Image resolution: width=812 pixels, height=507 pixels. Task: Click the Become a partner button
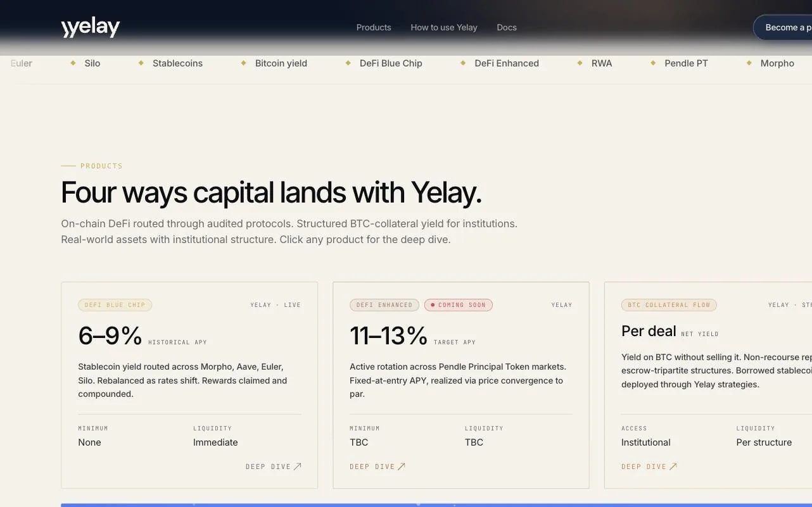tap(783, 27)
